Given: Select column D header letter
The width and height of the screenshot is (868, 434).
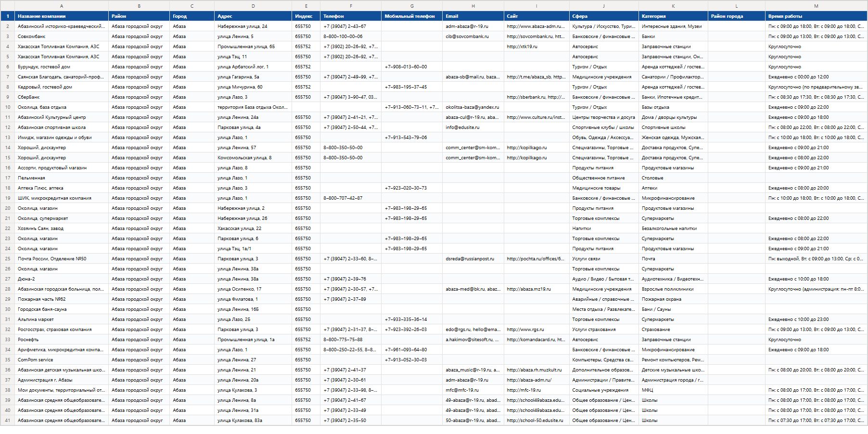Looking at the screenshot, I should coord(253,6).
